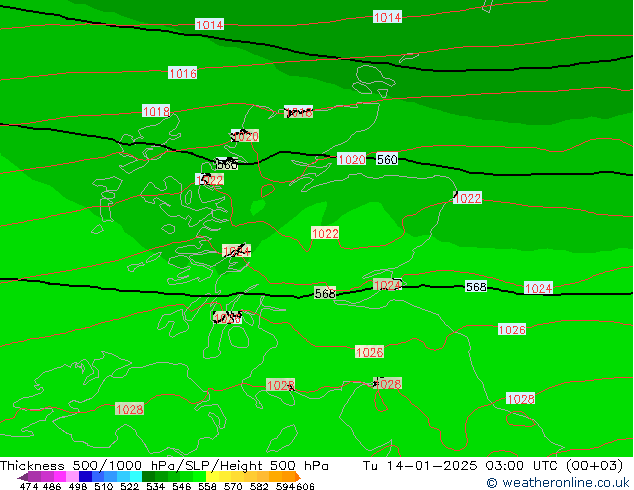The width and height of the screenshot is (634, 490).
Task: Select the 1028 label at the far right
Action: (521, 399)
